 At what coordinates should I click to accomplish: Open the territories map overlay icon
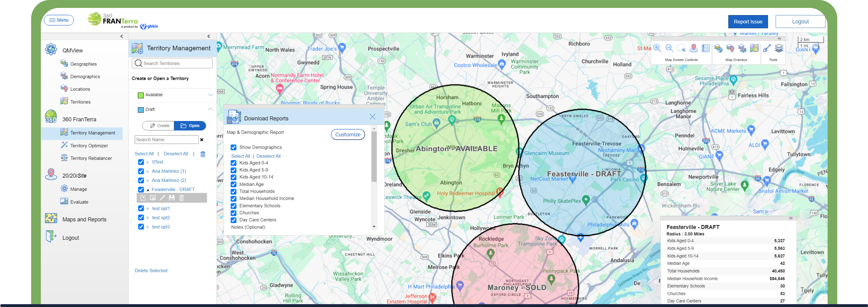tap(754, 48)
